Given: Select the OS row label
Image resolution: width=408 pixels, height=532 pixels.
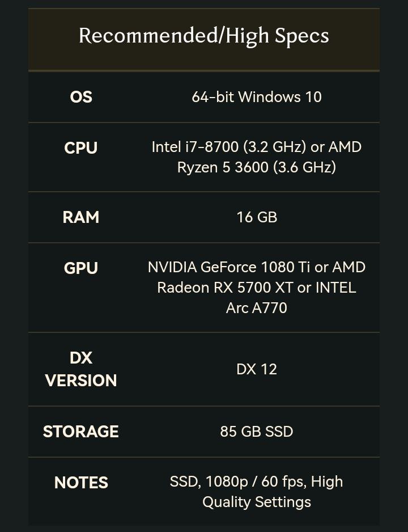Looking at the screenshot, I should coord(81,97).
